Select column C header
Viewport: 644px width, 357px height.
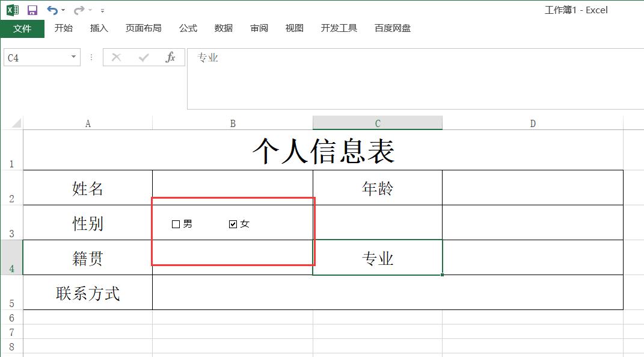pos(378,123)
